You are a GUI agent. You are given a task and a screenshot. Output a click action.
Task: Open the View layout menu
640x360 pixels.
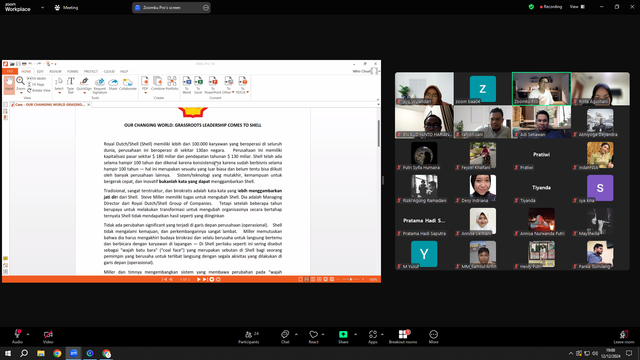577,7
